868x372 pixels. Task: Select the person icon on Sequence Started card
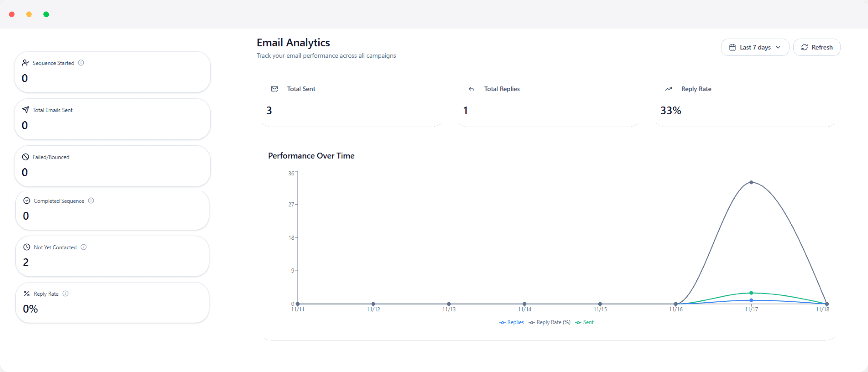[26, 62]
